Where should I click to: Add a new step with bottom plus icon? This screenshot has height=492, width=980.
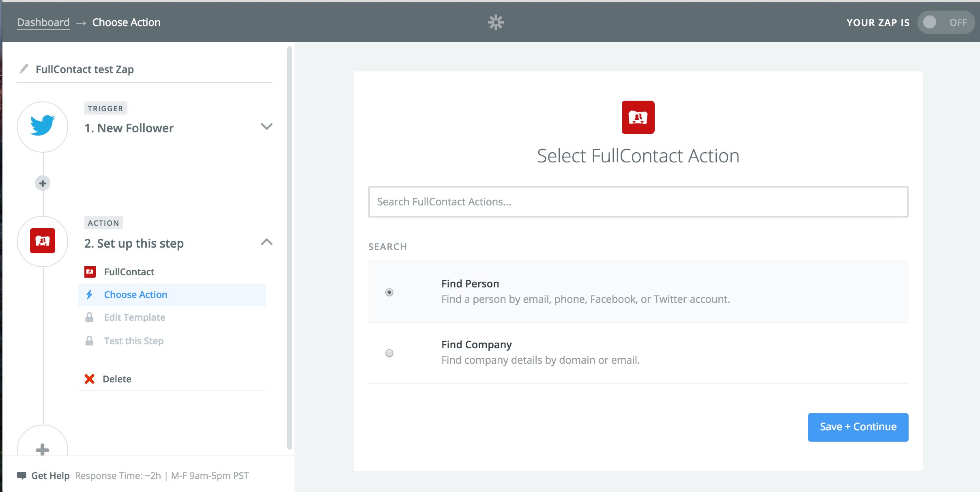(43, 449)
